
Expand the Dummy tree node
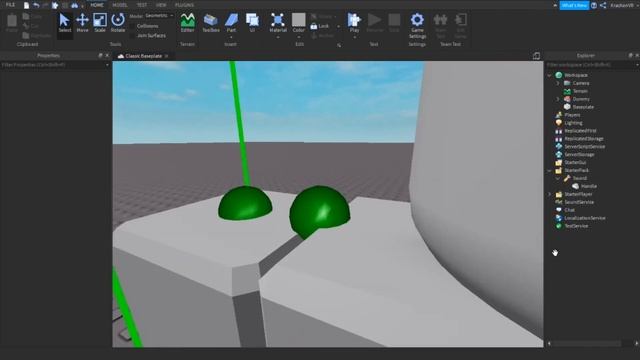click(558, 99)
